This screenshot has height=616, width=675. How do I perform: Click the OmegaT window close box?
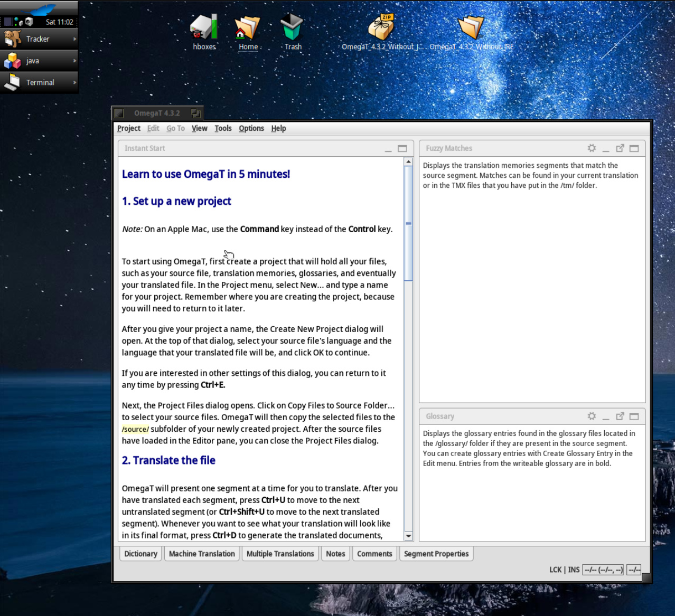point(119,113)
